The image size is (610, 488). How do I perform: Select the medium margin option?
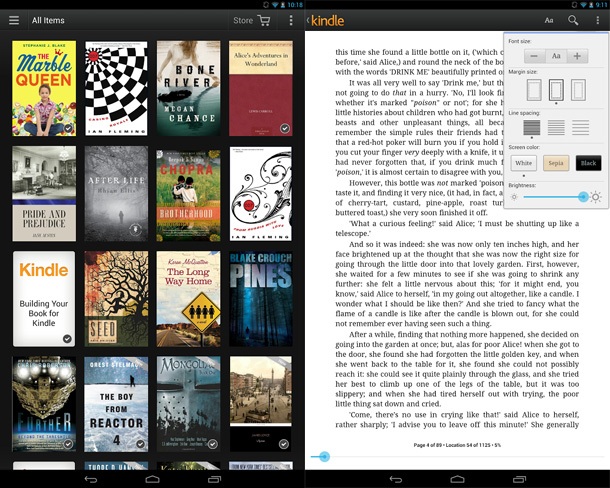pos(556,90)
